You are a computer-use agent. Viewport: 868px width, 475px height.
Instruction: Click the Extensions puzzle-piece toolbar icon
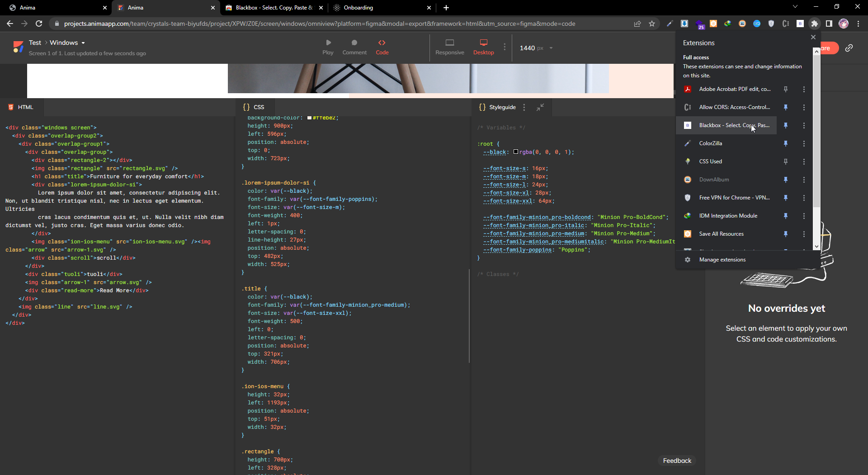[815, 24]
